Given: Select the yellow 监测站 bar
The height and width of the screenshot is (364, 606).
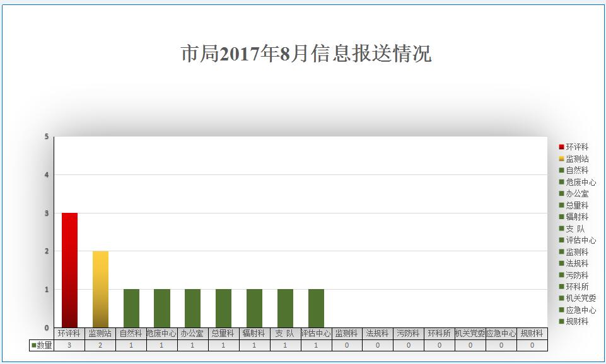Looking at the screenshot, I should pyautogui.click(x=100, y=288).
